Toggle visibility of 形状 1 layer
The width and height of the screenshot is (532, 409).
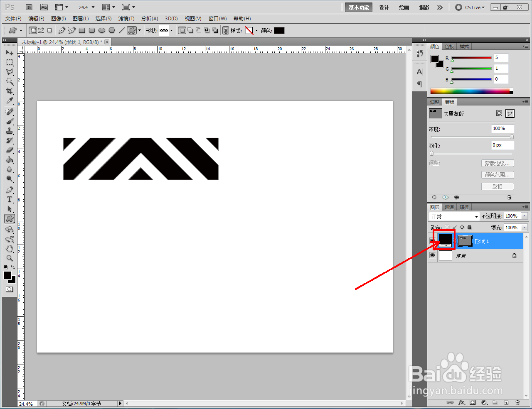point(432,241)
